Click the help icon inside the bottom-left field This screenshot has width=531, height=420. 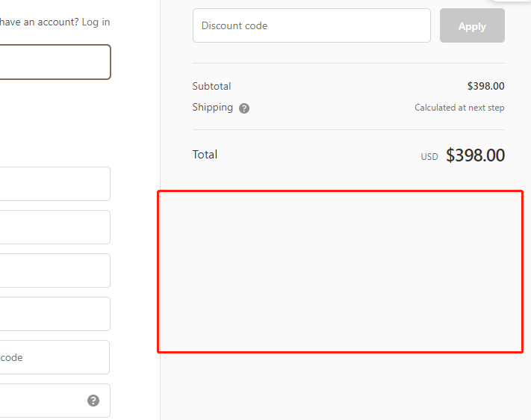click(93, 401)
